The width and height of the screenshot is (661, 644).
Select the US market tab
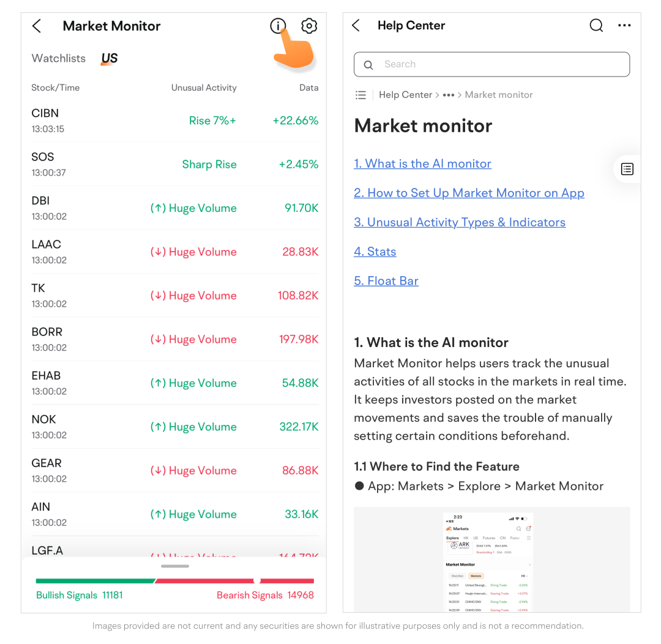(x=110, y=58)
